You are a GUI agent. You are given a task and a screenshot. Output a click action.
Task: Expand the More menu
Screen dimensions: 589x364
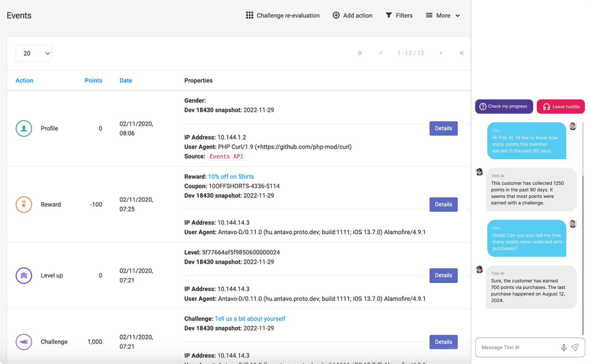(x=443, y=16)
